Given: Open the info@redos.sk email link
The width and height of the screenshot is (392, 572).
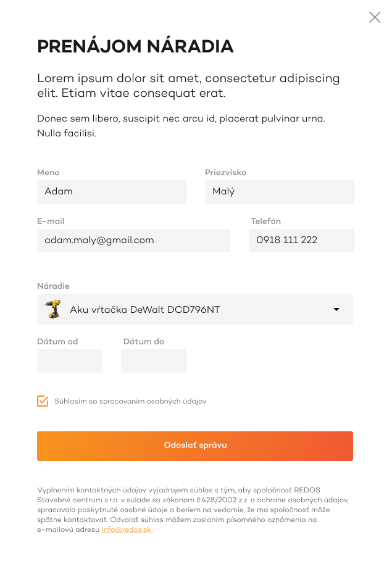Looking at the screenshot, I should [127, 529].
